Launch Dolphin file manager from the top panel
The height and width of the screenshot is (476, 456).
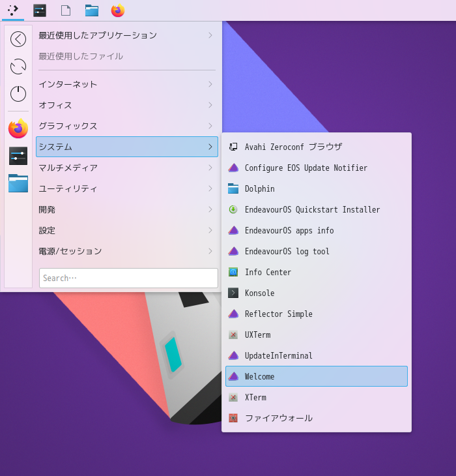coord(92,10)
